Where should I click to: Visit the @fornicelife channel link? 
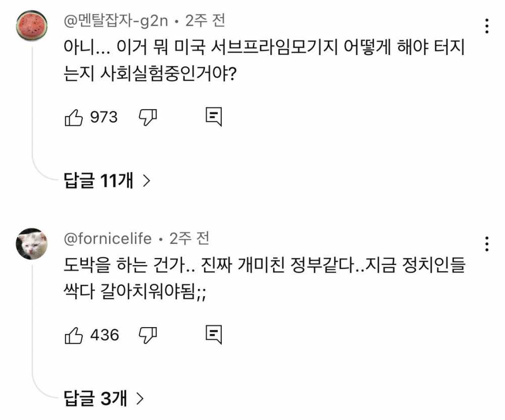(108, 238)
